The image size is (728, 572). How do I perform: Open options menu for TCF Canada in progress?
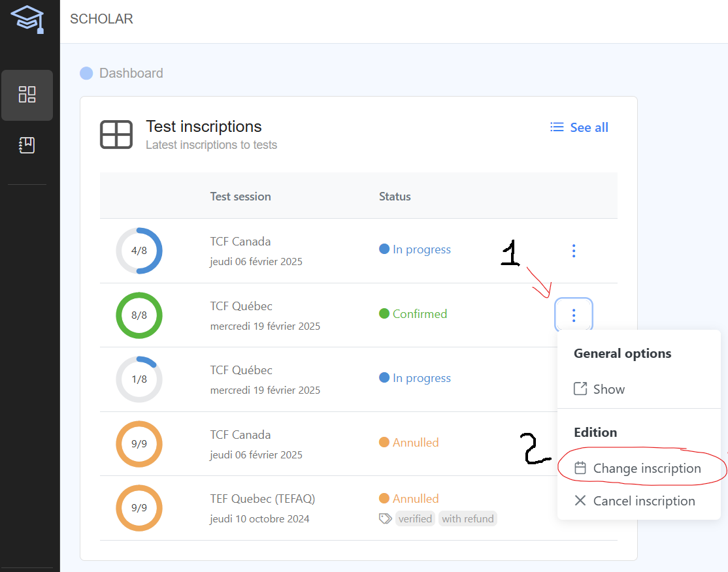(573, 250)
